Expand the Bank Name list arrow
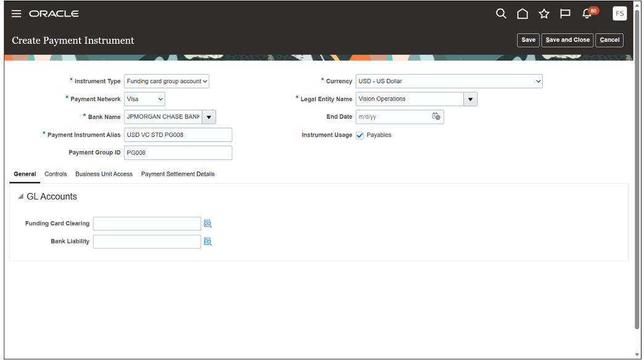Image resolution: width=644 pixels, height=360 pixels. 208,117
